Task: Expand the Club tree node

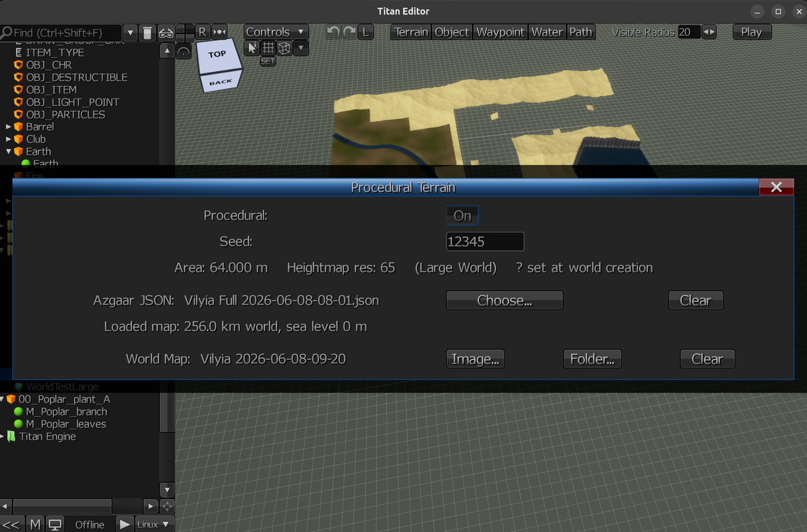Action: (x=8, y=139)
